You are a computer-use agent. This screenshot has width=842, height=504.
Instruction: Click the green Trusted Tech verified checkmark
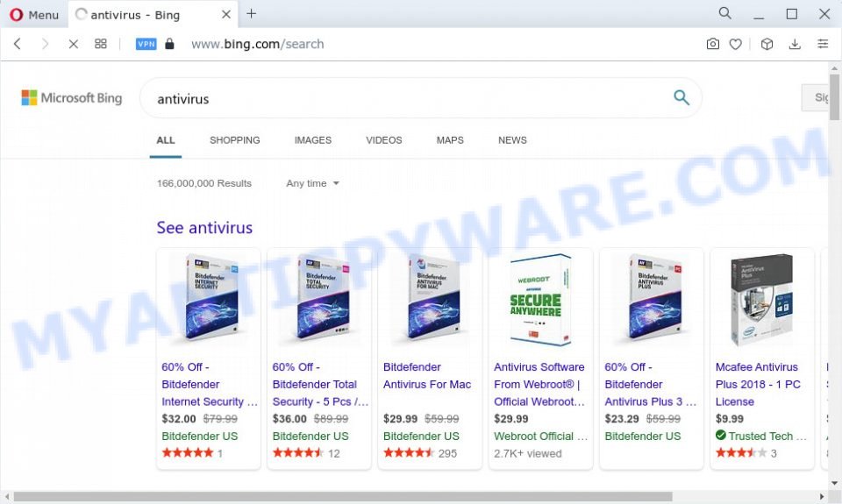pos(721,436)
